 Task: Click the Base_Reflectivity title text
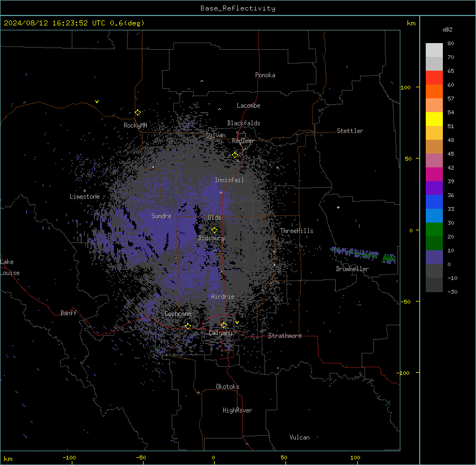point(238,8)
